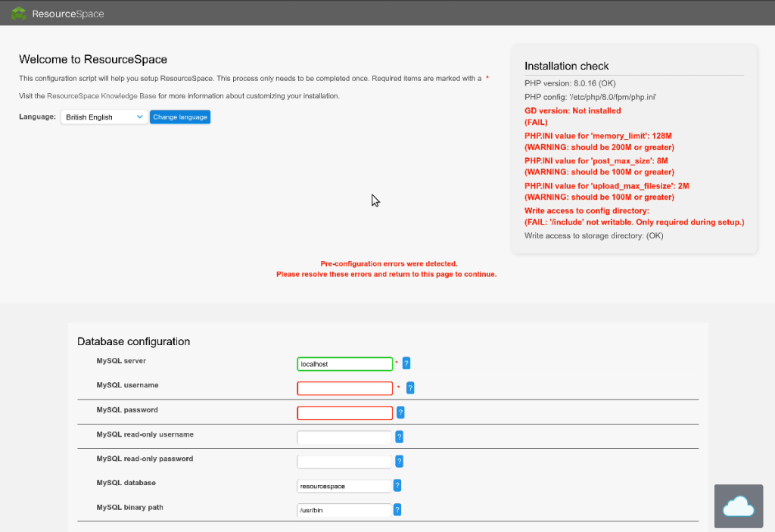Open help for the MySQL database field
Viewport: 775px width, 532px height.
tap(397, 485)
